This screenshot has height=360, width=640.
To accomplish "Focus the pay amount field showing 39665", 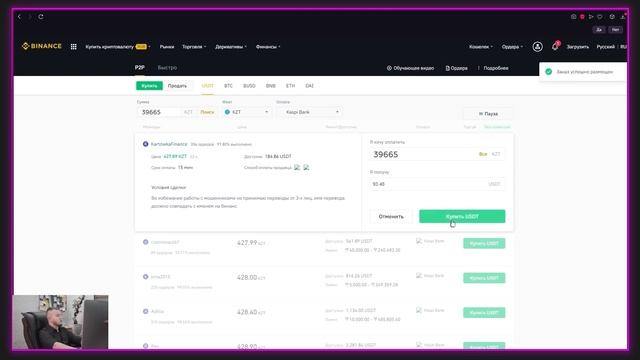I will pos(437,154).
